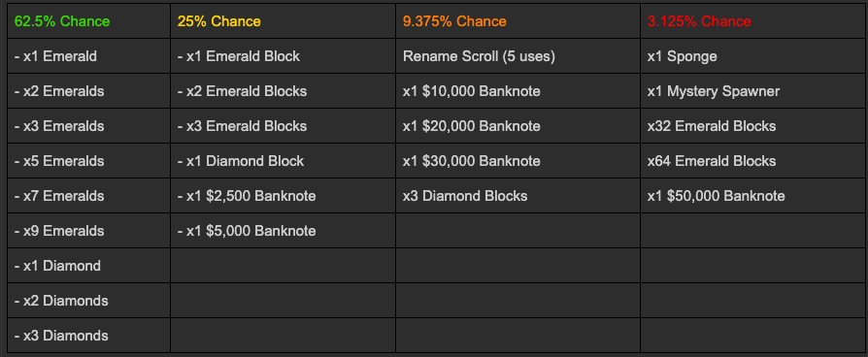Click the x3 Diamonds cell
This screenshot has height=357, width=868.
(88, 336)
